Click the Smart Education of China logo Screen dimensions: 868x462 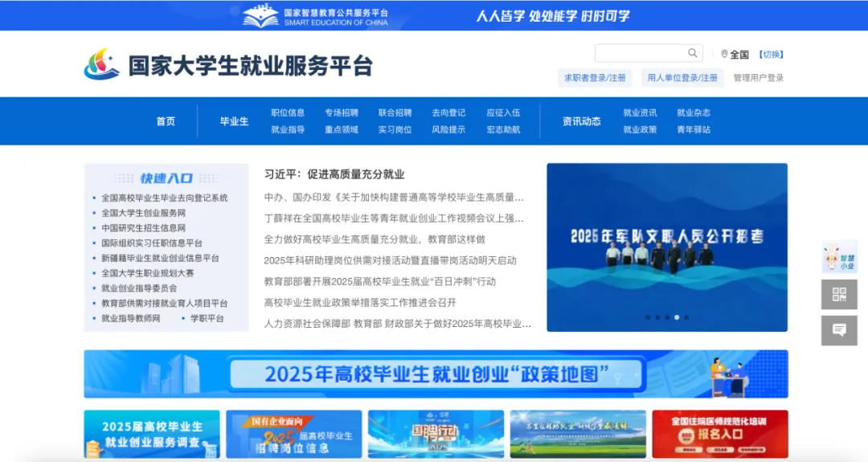[260, 15]
